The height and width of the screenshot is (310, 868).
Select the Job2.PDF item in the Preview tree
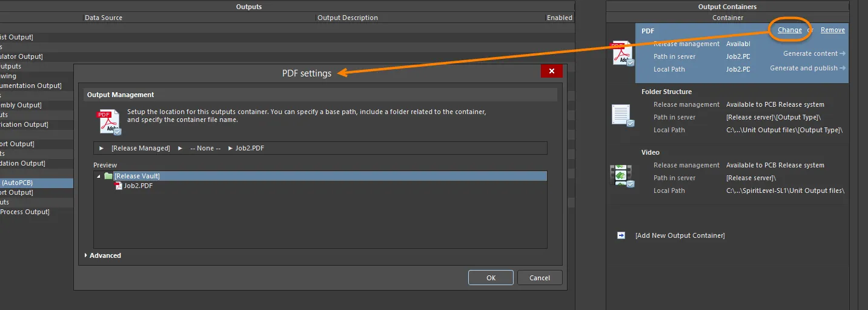pyautogui.click(x=138, y=186)
